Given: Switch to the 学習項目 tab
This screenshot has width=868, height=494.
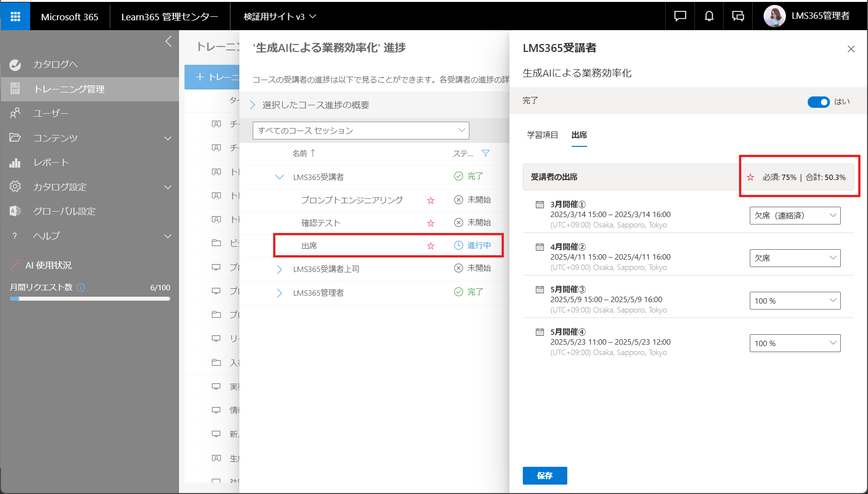Looking at the screenshot, I should [542, 135].
